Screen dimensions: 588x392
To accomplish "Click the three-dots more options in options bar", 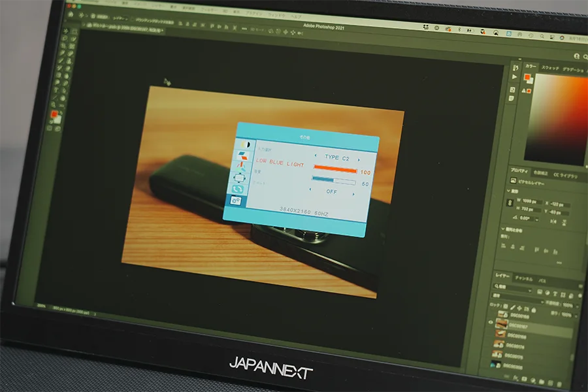I will click(244, 29).
